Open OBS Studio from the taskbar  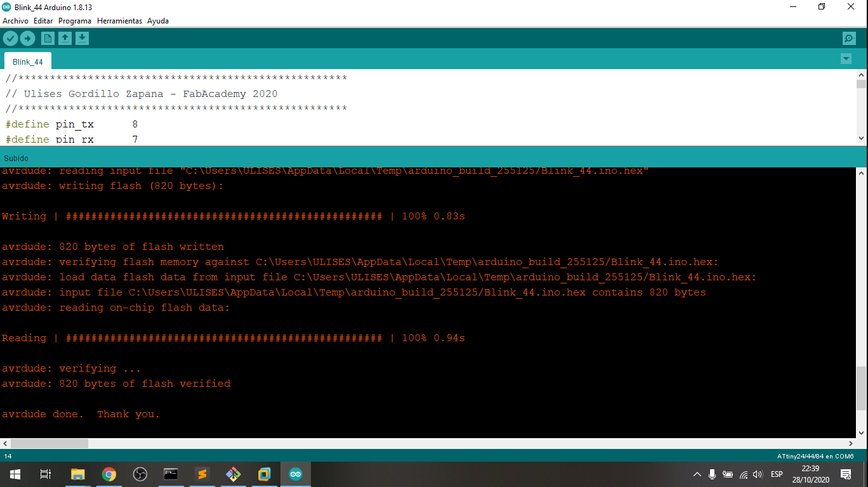pos(140,474)
